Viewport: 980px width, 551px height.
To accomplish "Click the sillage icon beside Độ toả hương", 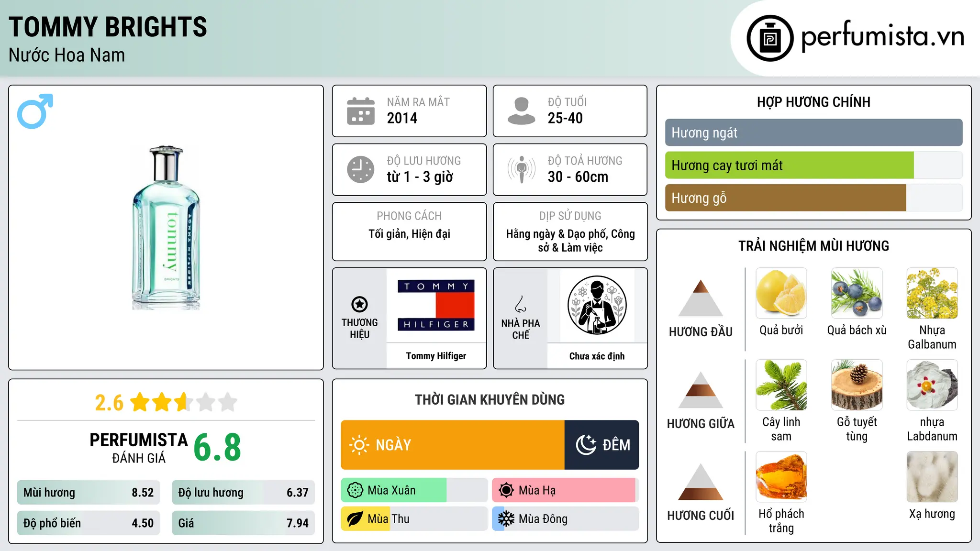I will (x=522, y=169).
